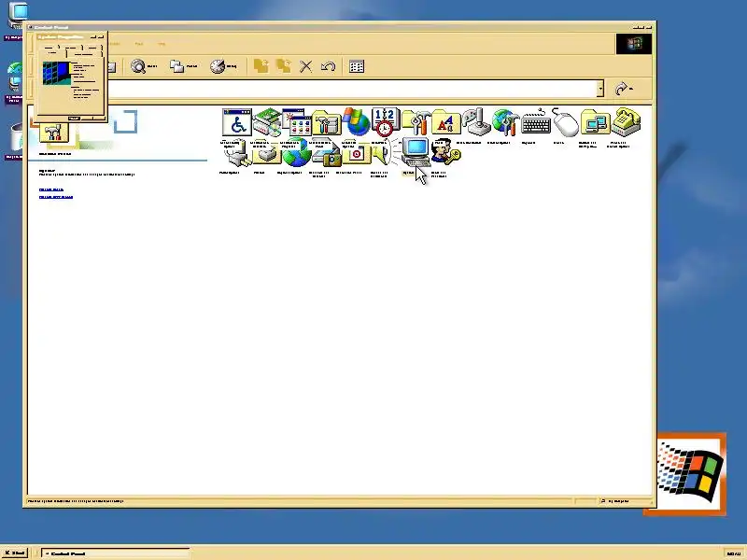This screenshot has width=747, height=560.
Task: Open the Help menu
Action: click(162, 44)
